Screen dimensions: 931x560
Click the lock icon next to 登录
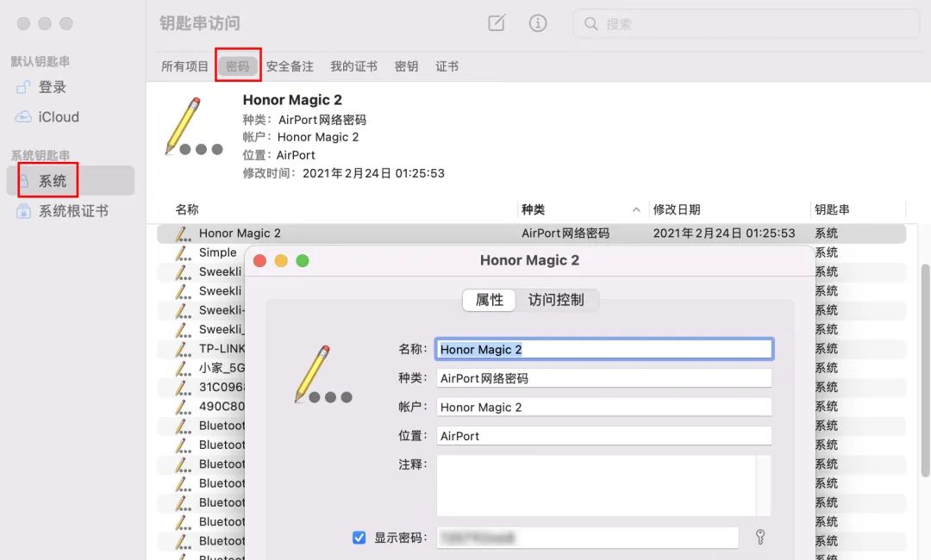coord(24,86)
